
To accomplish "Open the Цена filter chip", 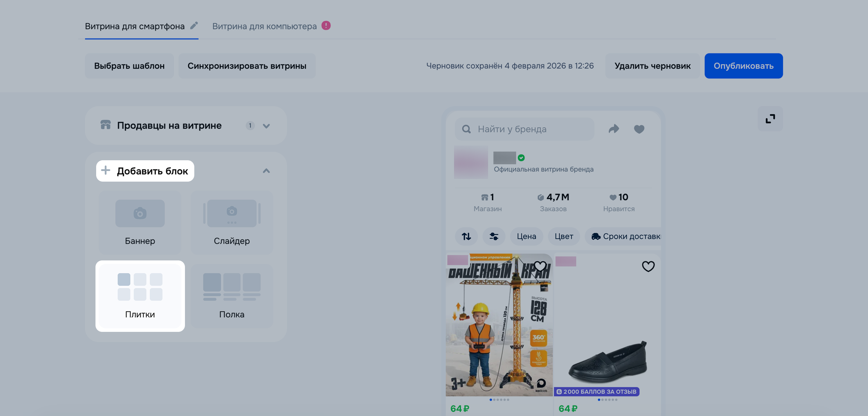I will pos(526,236).
